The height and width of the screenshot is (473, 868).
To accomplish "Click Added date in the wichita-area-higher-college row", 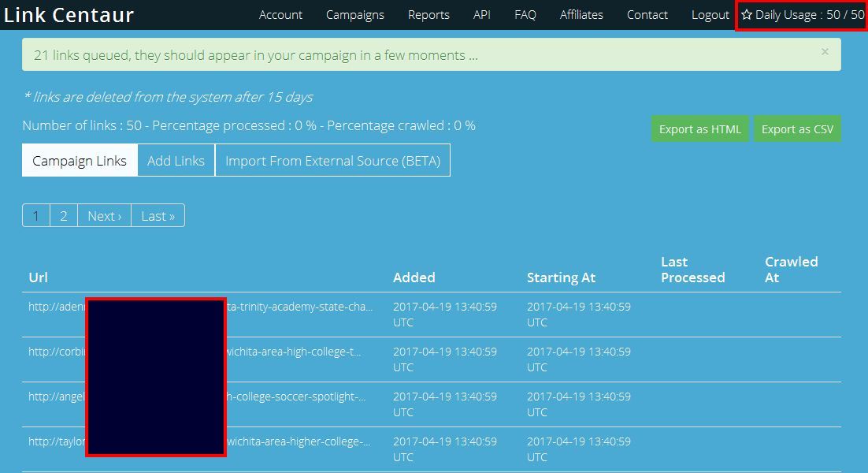I will coord(445,449).
